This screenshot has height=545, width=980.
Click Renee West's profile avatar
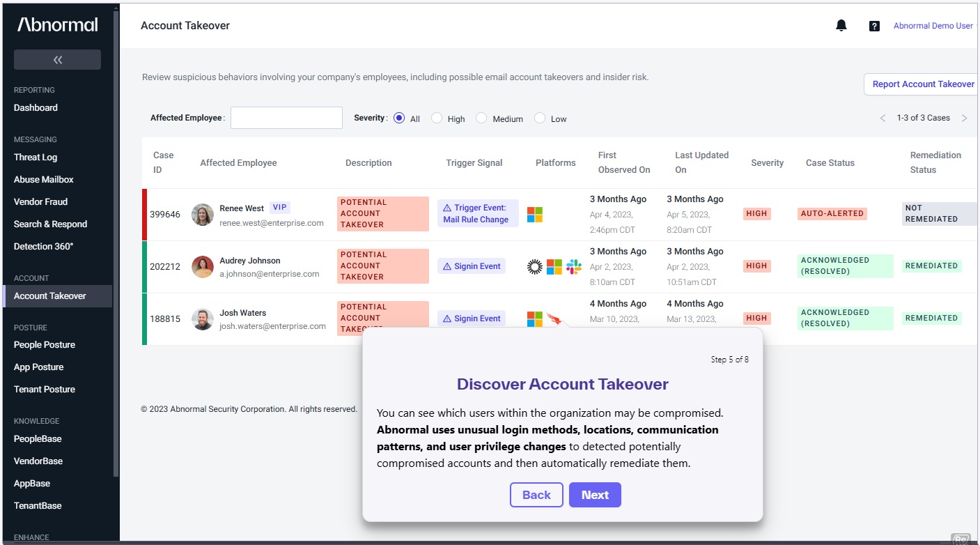[x=203, y=215]
